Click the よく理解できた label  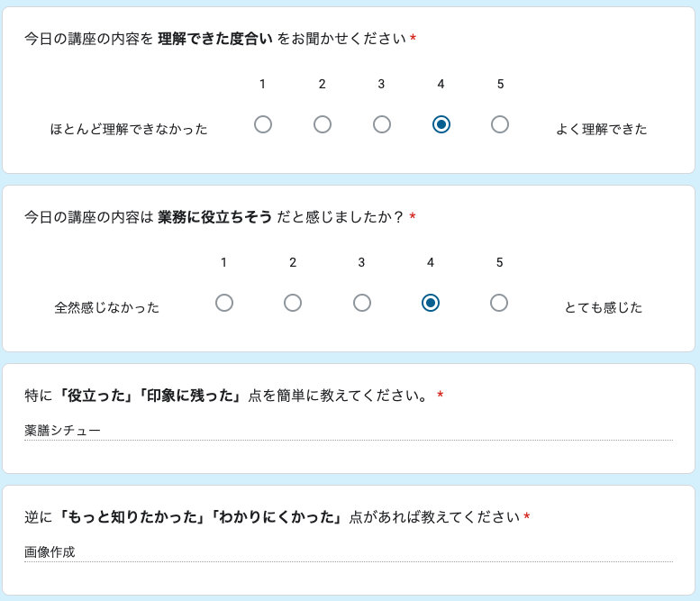click(x=601, y=129)
